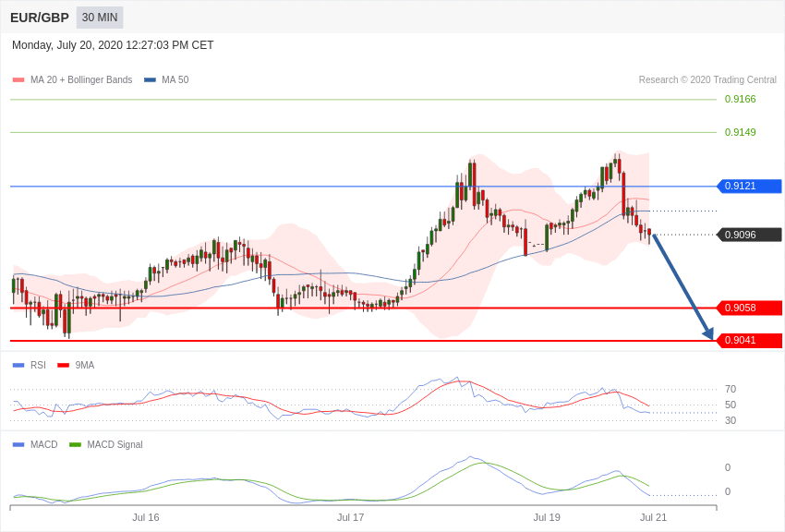Click the Jul 17 date axis label
Image resolution: width=785 pixels, height=532 pixels.
click(x=350, y=517)
